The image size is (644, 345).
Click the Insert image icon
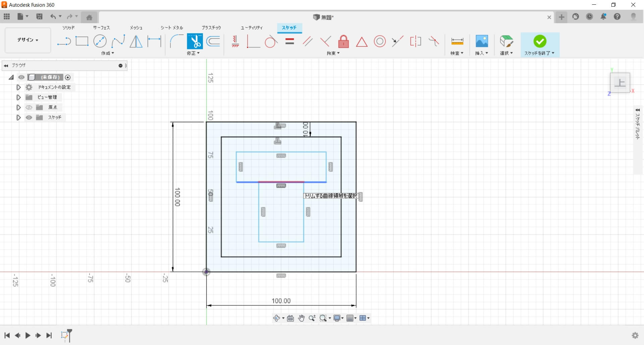[x=482, y=41]
